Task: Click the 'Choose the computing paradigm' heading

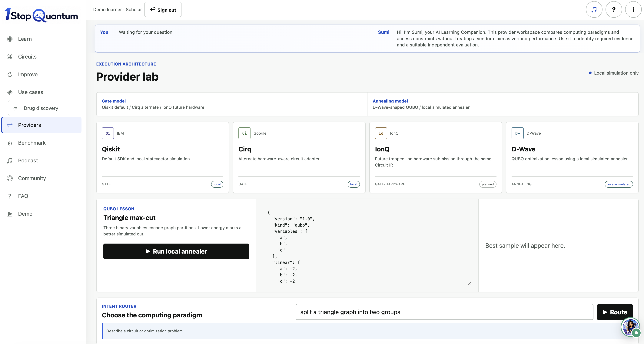Action: click(152, 315)
